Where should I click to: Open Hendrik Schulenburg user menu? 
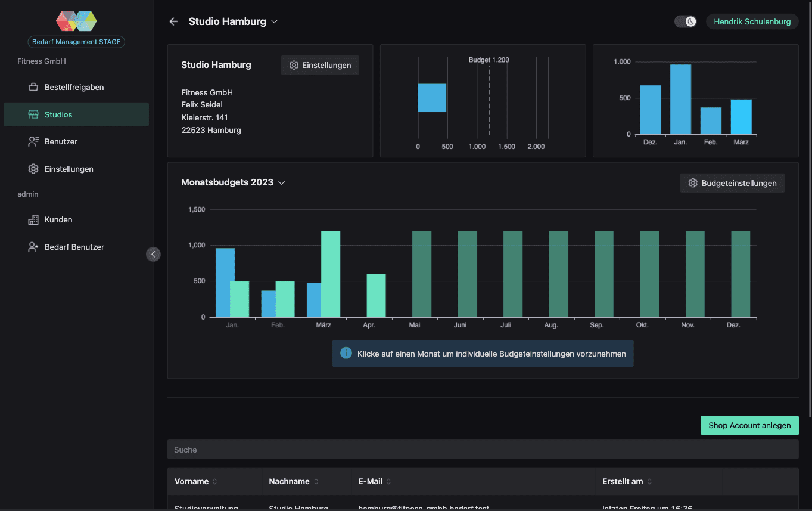(x=752, y=21)
